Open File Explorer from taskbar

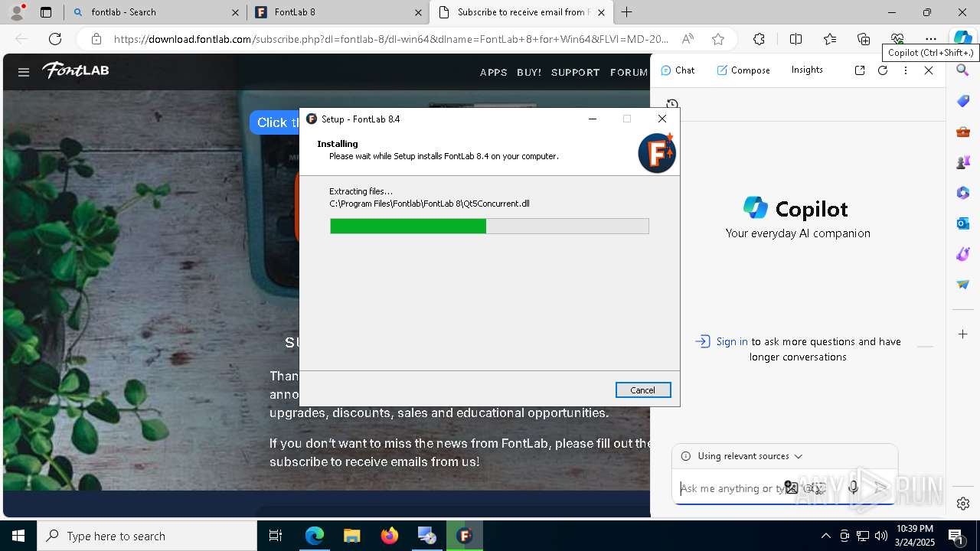pyautogui.click(x=352, y=536)
